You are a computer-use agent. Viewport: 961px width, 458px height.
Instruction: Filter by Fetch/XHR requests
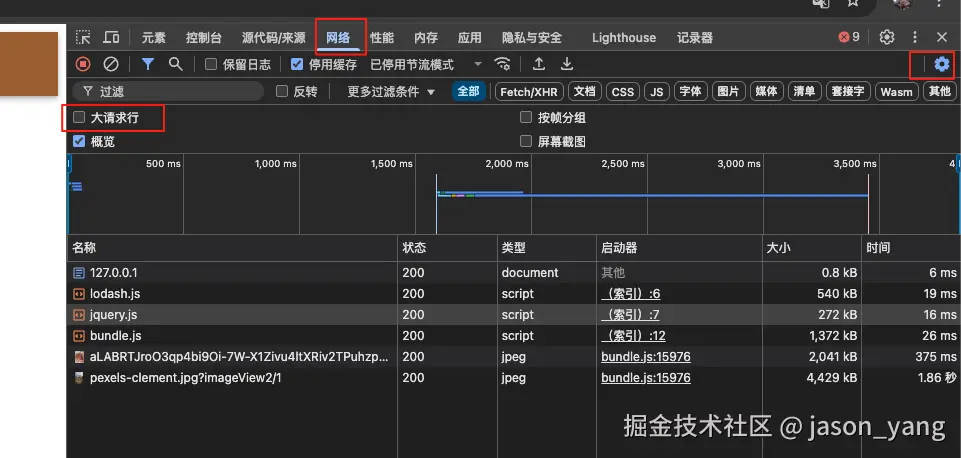tap(529, 92)
